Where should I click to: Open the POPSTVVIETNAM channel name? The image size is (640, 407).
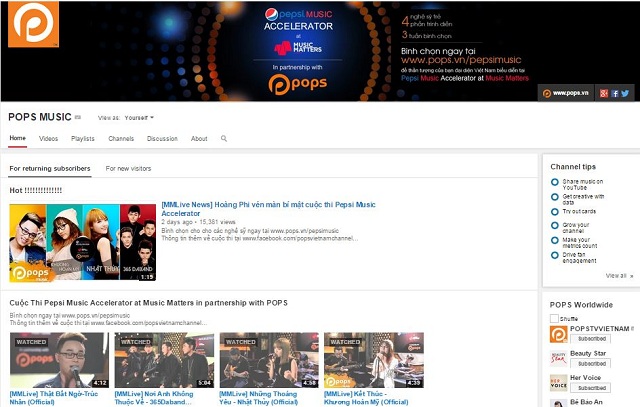pyautogui.click(x=600, y=329)
